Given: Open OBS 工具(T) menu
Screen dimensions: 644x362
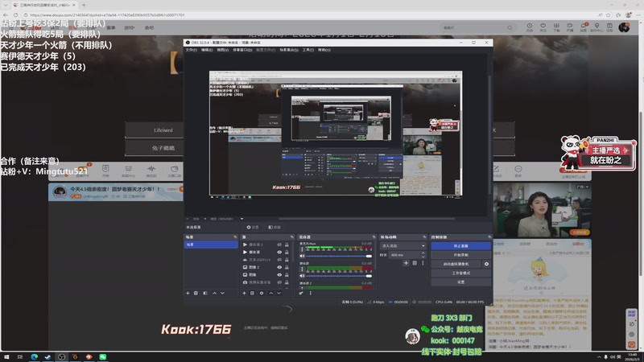Looking at the screenshot, I should (308, 50).
